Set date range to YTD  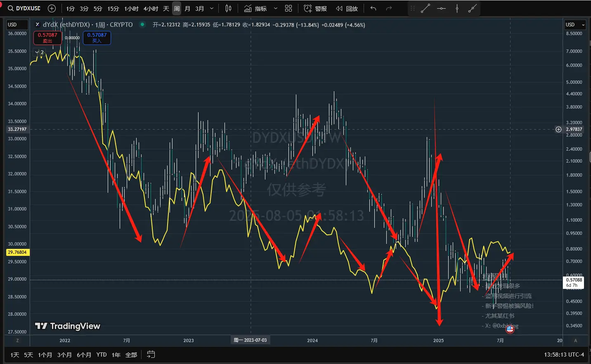[x=102, y=355]
